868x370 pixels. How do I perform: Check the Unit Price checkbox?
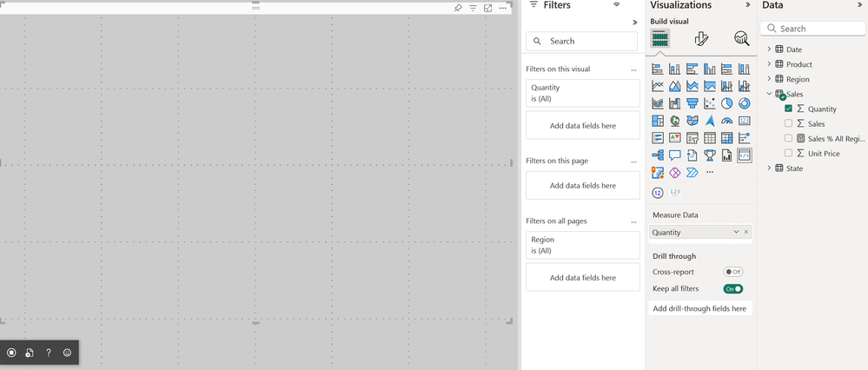(x=788, y=153)
